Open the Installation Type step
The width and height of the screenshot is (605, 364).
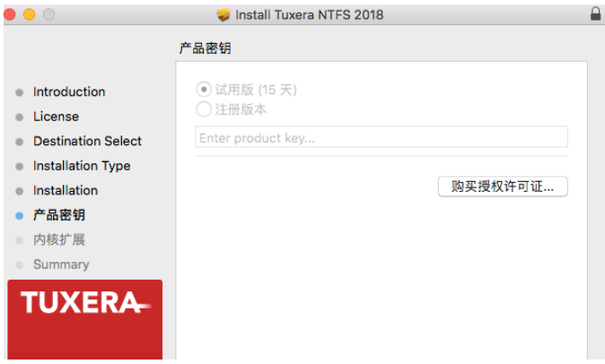coord(82,166)
